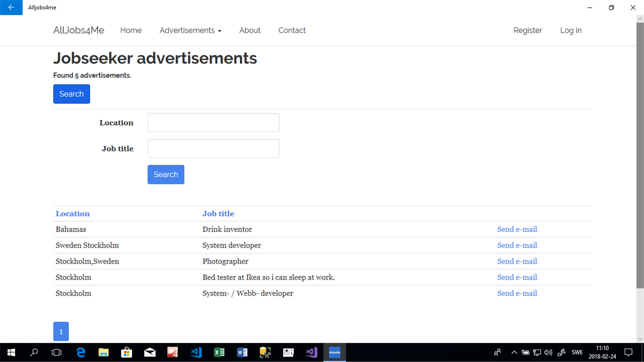
Task: Click the scrollbar down arrow
Action: coord(640,339)
